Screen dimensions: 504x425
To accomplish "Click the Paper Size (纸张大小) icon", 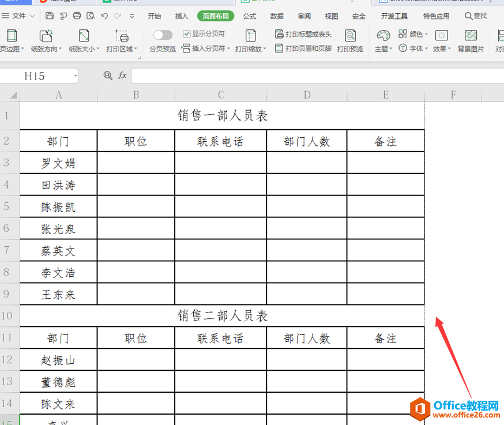I will click(84, 36).
